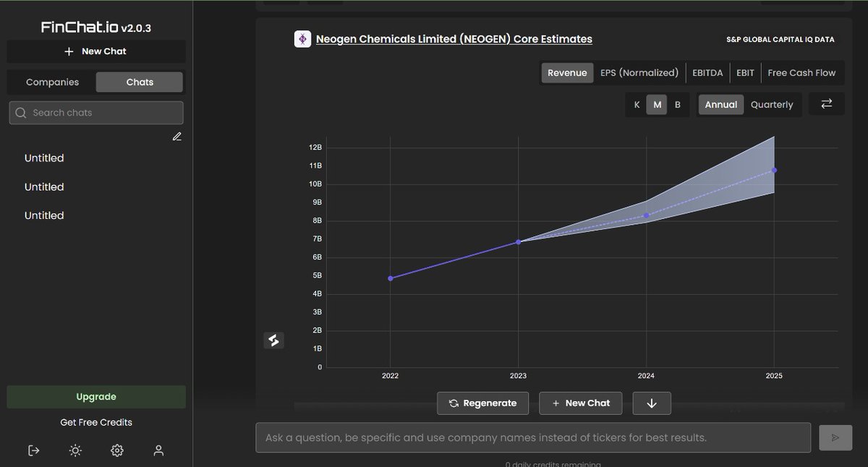This screenshot has height=467, width=868.
Task: Click the download arrow button below the chart
Action: pos(652,403)
